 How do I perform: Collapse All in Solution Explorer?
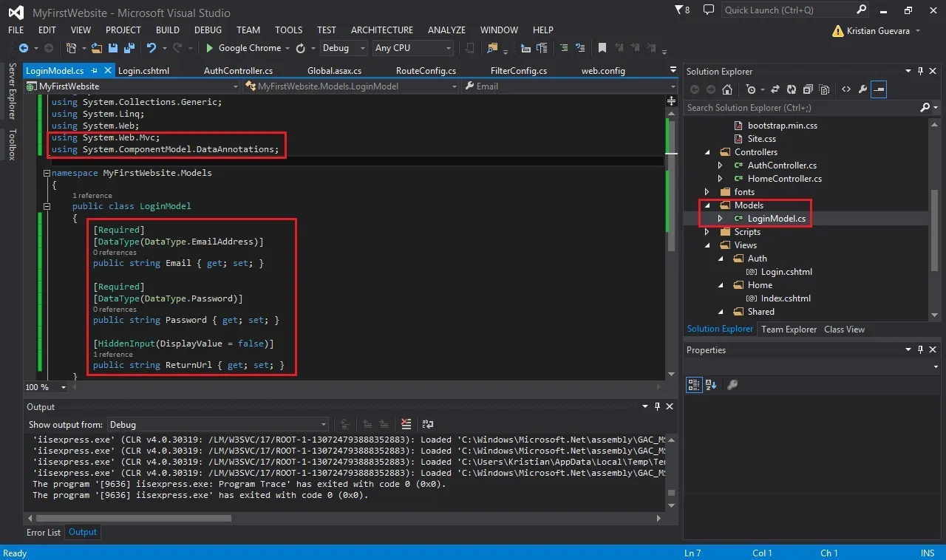(x=808, y=89)
